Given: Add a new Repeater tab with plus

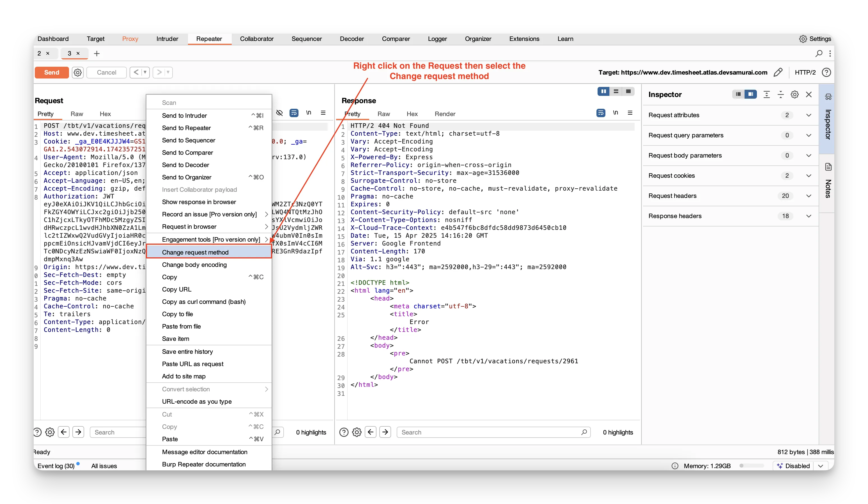Looking at the screenshot, I should coord(97,53).
